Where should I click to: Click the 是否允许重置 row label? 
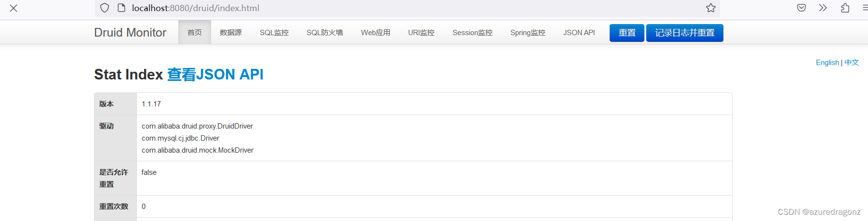click(x=114, y=178)
